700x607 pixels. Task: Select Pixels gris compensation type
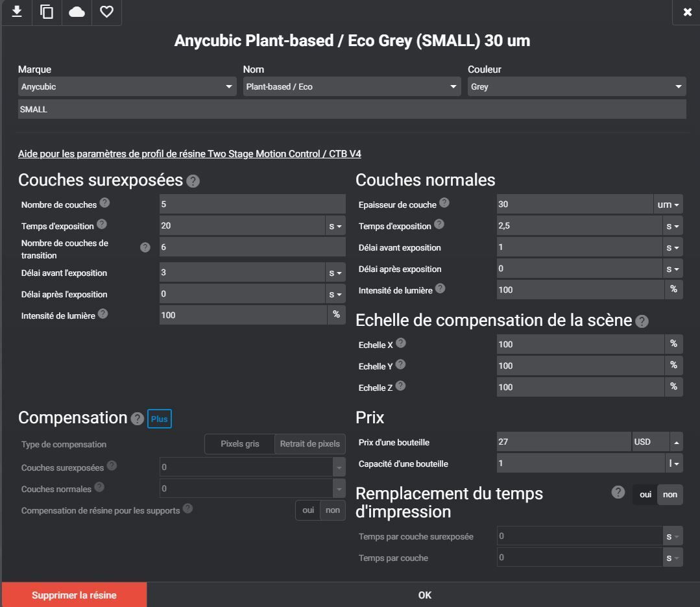240,444
